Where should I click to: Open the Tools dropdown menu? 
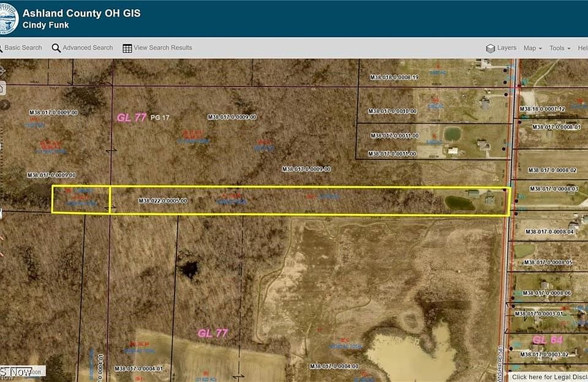tap(559, 48)
